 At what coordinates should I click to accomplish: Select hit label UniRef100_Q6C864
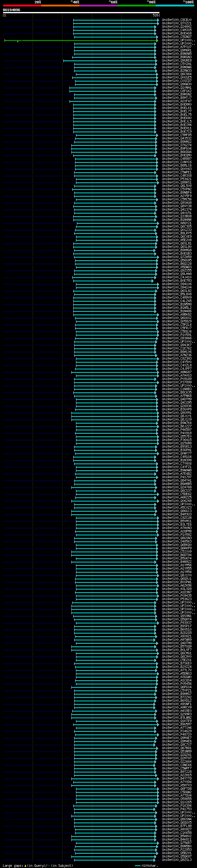[x=176, y=74]
